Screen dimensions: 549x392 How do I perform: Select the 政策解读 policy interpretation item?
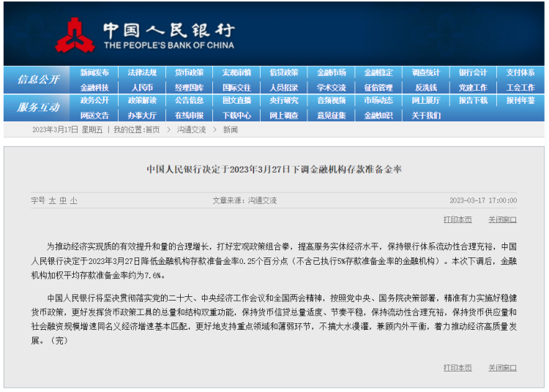142,100
